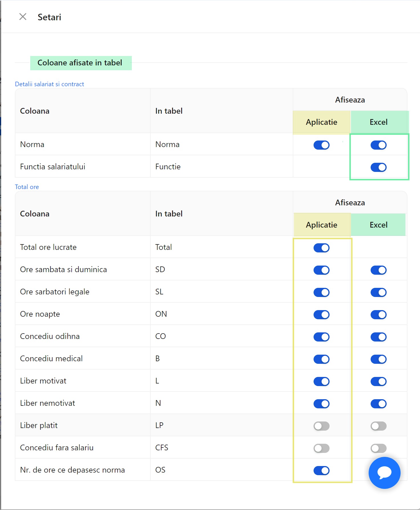This screenshot has height=510, width=420.
Task: Turn off Liber nemotivat Aplicatie switch
Action: tap(321, 404)
